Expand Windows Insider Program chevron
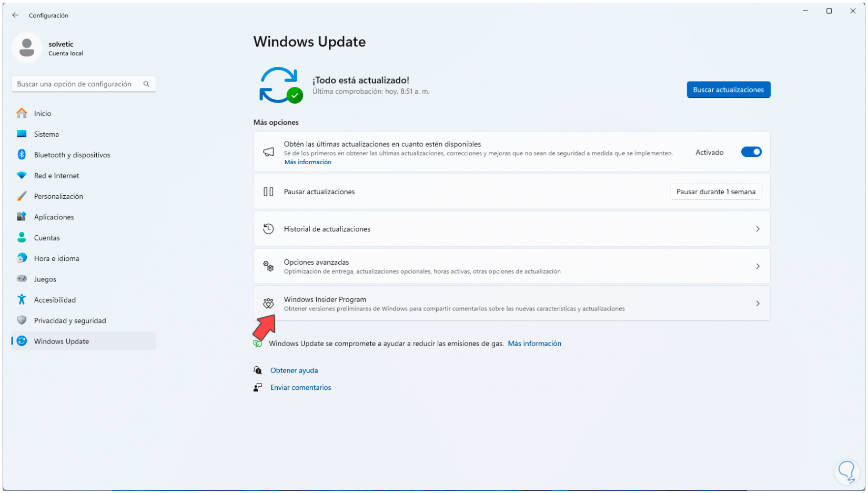The width and height of the screenshot is (868, 493). click(x=758, y=304)
